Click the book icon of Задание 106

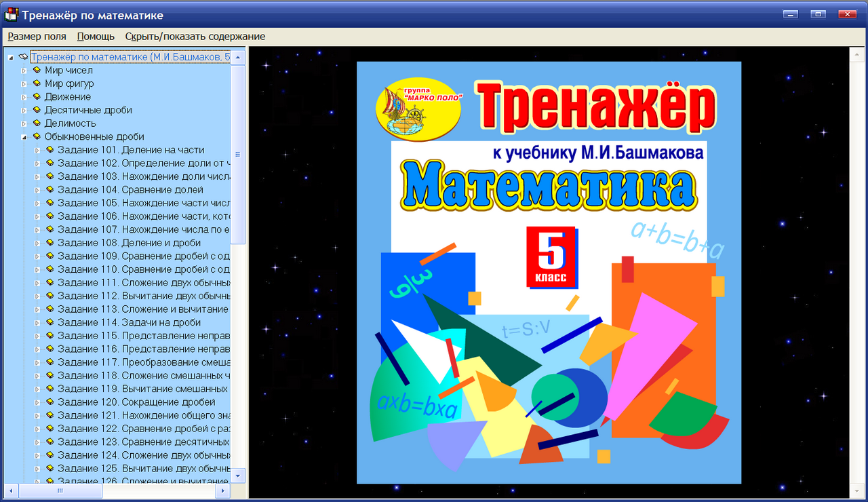50,216
